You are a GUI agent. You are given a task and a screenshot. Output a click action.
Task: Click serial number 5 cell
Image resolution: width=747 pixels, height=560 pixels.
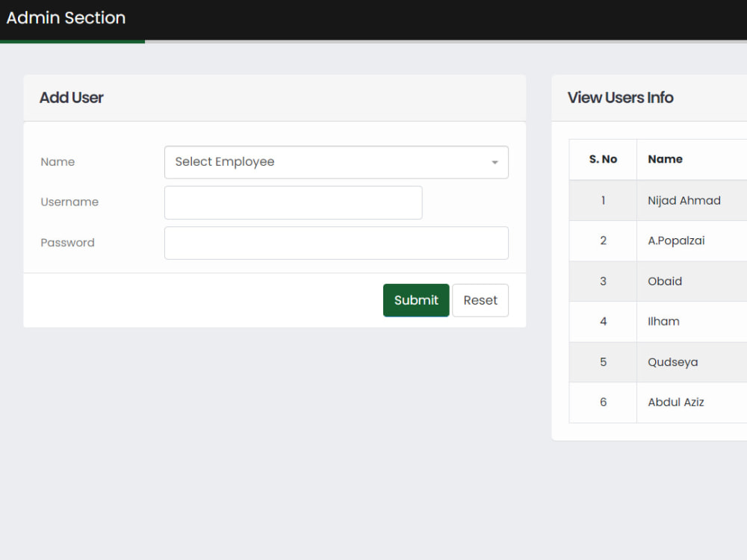tap(603, 362)
